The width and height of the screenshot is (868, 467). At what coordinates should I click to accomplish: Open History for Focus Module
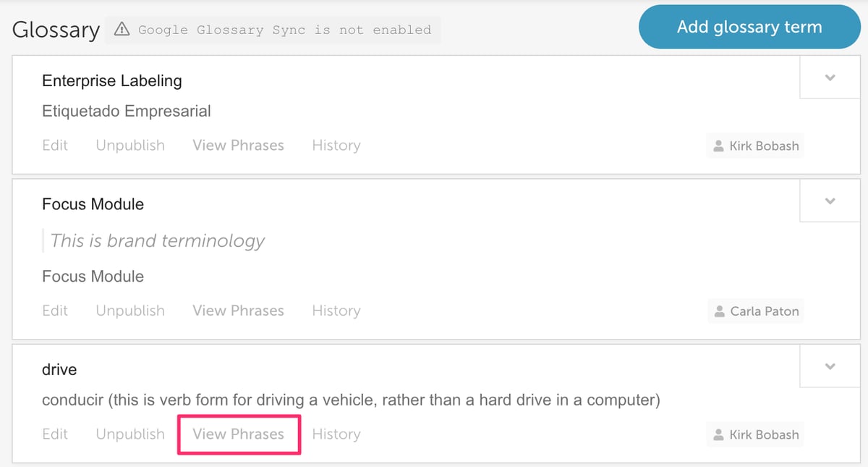pyautogui.click(x=336, y=311)
